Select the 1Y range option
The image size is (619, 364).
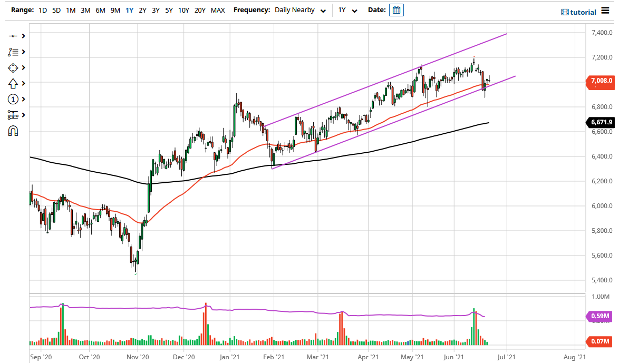click(x=129, y=9)
